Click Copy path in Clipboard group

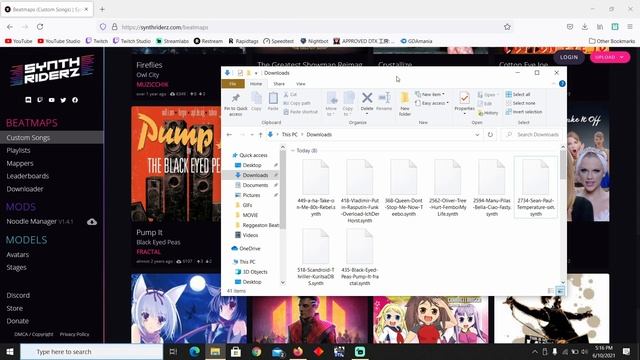[297, 103]
